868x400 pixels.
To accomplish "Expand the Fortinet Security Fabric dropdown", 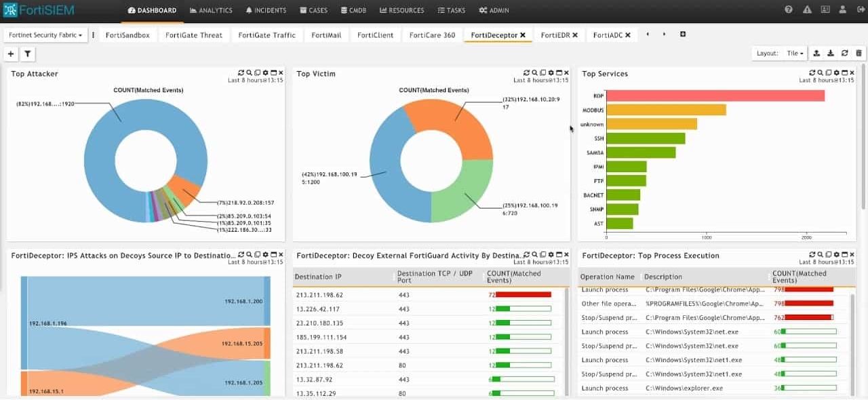I will click(x=45, y=35).
